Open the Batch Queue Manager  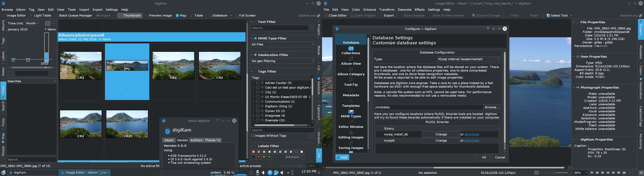click(73, 15)
